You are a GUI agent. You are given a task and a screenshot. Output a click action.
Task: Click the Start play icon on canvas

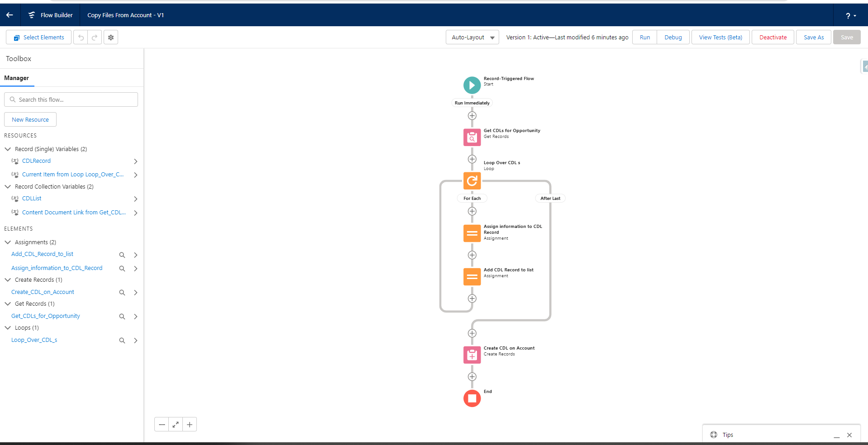(x=472, y=85)
